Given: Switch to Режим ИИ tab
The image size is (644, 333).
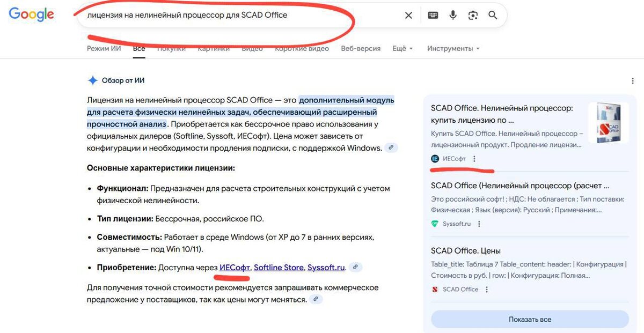Looking at the screenshot, I should [x=104, y=48].
